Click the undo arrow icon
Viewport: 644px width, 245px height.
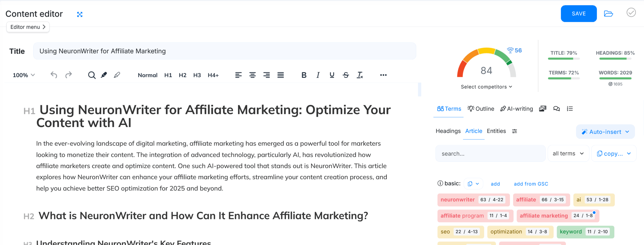[54, 75]
